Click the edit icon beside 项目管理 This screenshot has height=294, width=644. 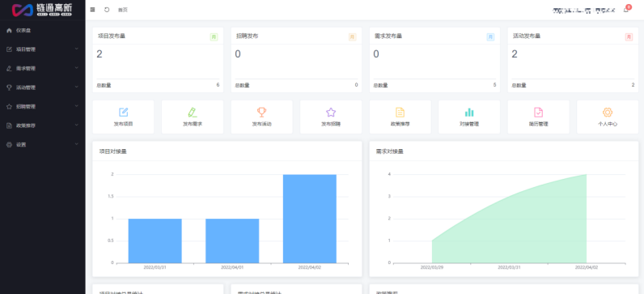9,49
